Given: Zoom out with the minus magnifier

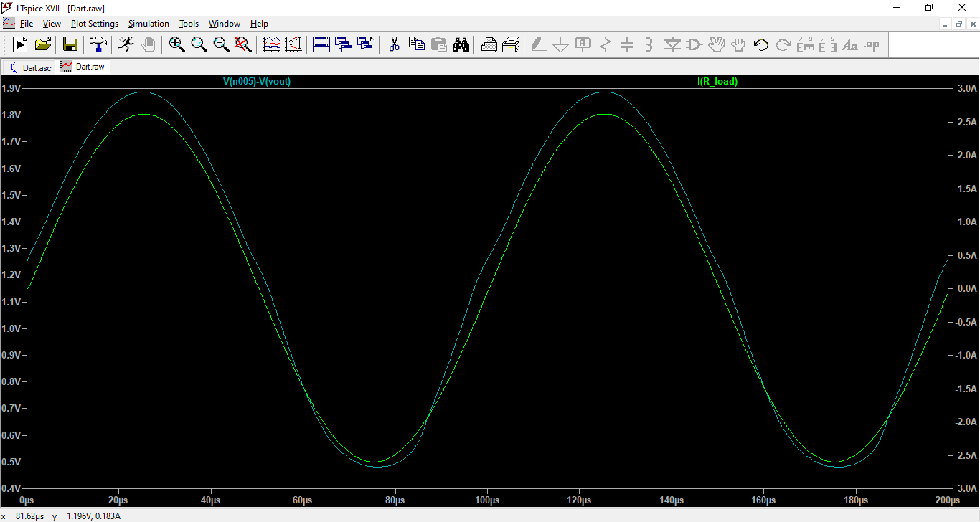Looking at the screenshot, I should point(221,44).
